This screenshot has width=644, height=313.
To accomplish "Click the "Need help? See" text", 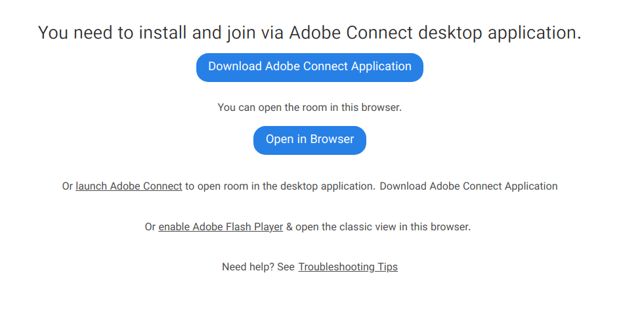I will (258, 267).
